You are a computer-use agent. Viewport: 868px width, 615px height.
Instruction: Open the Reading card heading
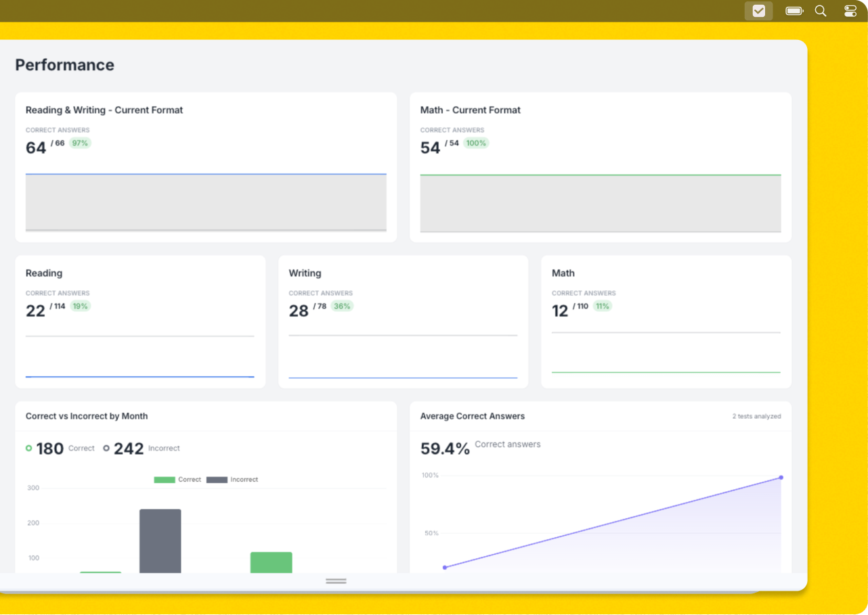tap(44, 273)
